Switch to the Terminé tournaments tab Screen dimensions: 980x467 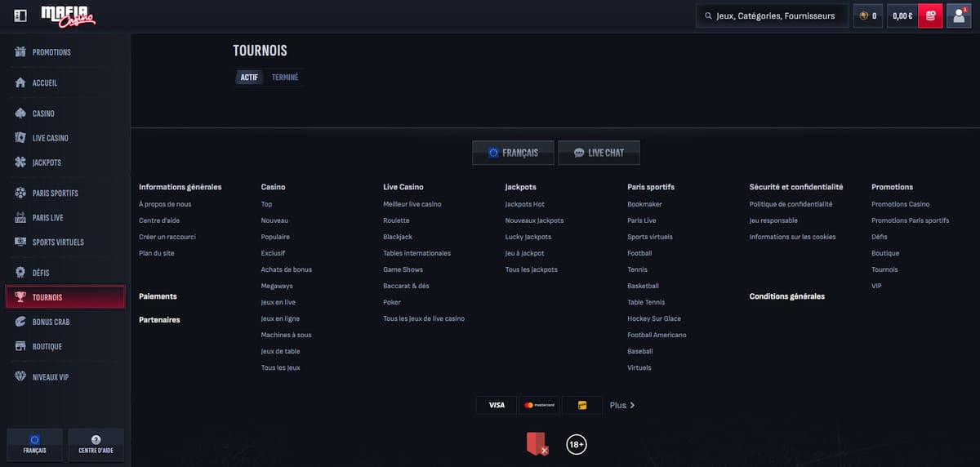point(285,78)
